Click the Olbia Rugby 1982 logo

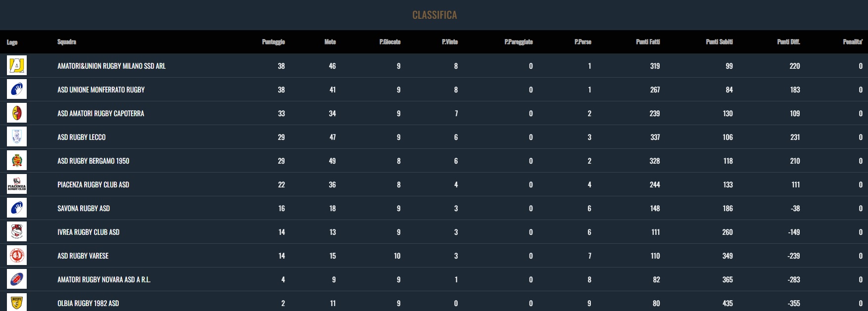tap(17, 302)
